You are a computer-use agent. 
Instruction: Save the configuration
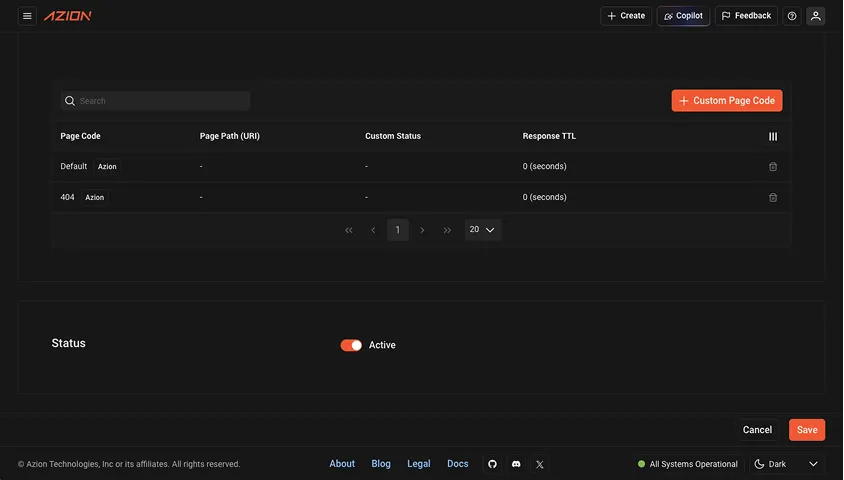807,430
